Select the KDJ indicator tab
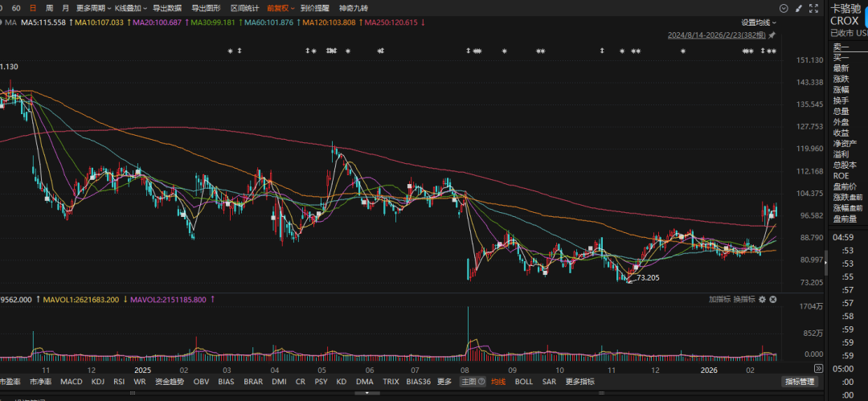 tap(98, 382)
